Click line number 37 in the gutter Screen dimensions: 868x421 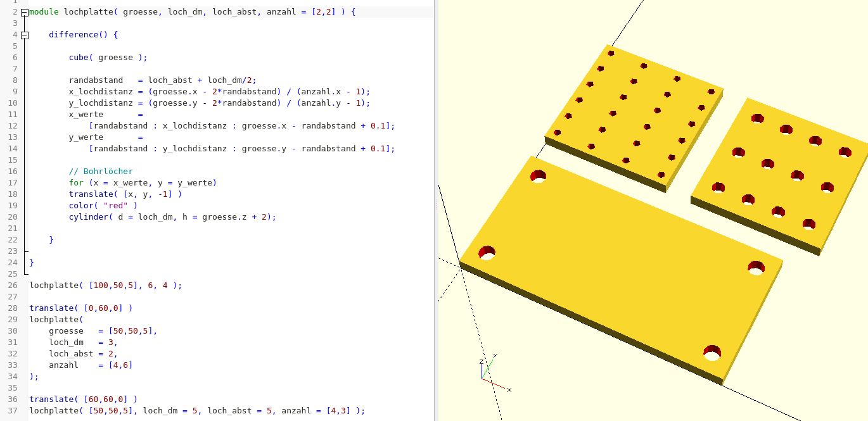[x=13, y=411]
